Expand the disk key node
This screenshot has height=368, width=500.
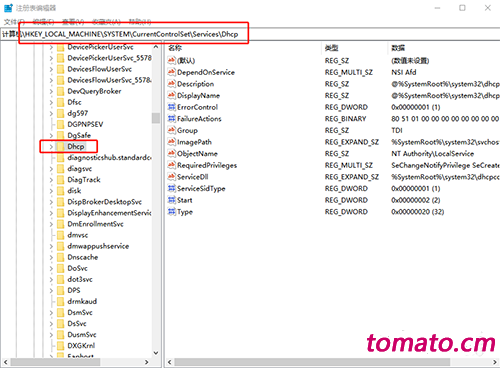[x=51, y=191]
